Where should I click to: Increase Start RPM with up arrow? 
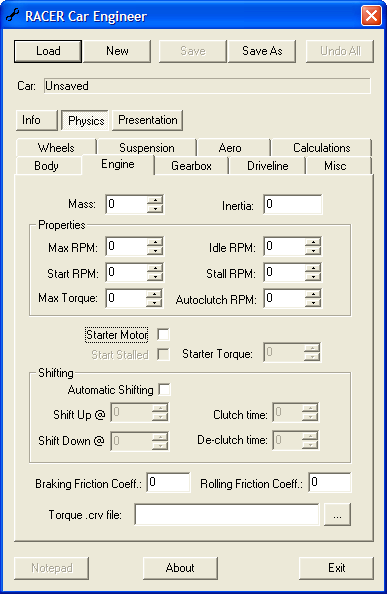pyautogui.click(x=155, y=267)
